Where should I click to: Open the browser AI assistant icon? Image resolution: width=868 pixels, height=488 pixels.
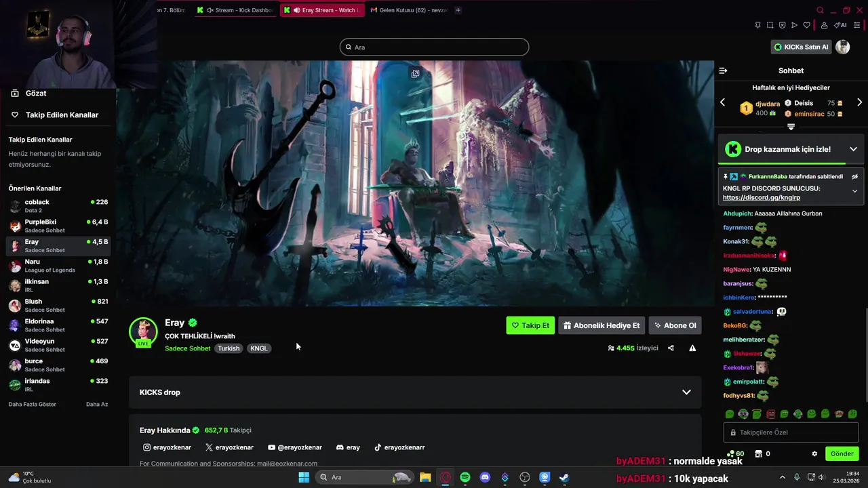click(840, 25)
